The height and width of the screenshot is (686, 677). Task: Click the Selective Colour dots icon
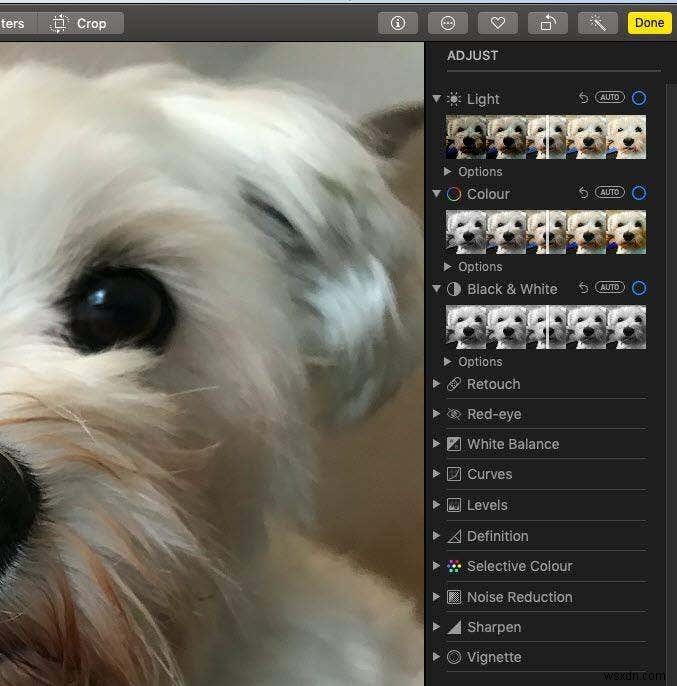(x=454, y=566)
